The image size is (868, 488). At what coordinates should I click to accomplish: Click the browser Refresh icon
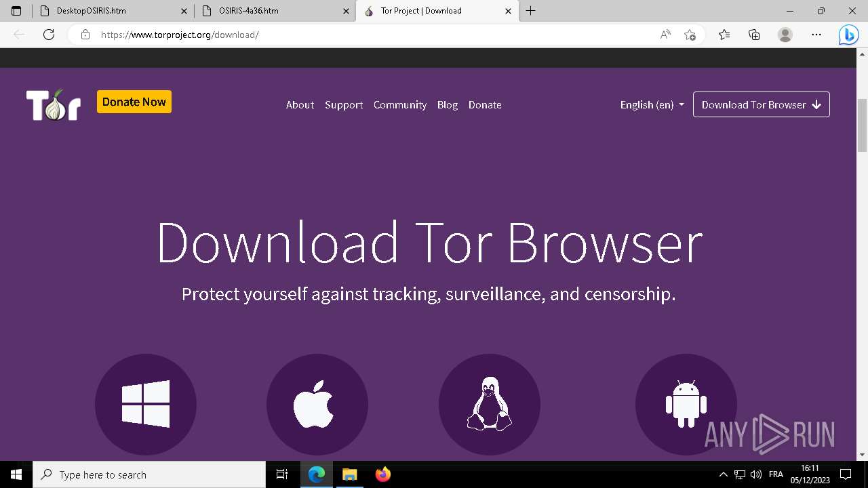tap(49, 35)
